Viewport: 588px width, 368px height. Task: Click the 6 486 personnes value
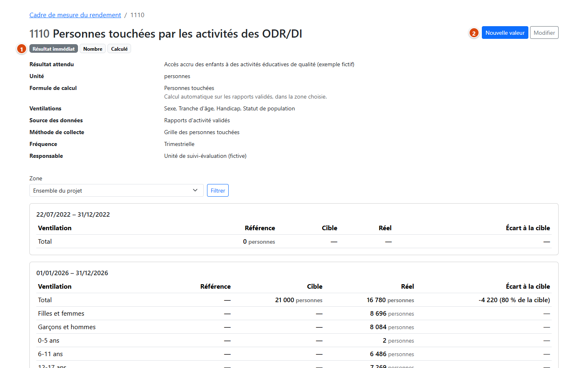[392, 354]
